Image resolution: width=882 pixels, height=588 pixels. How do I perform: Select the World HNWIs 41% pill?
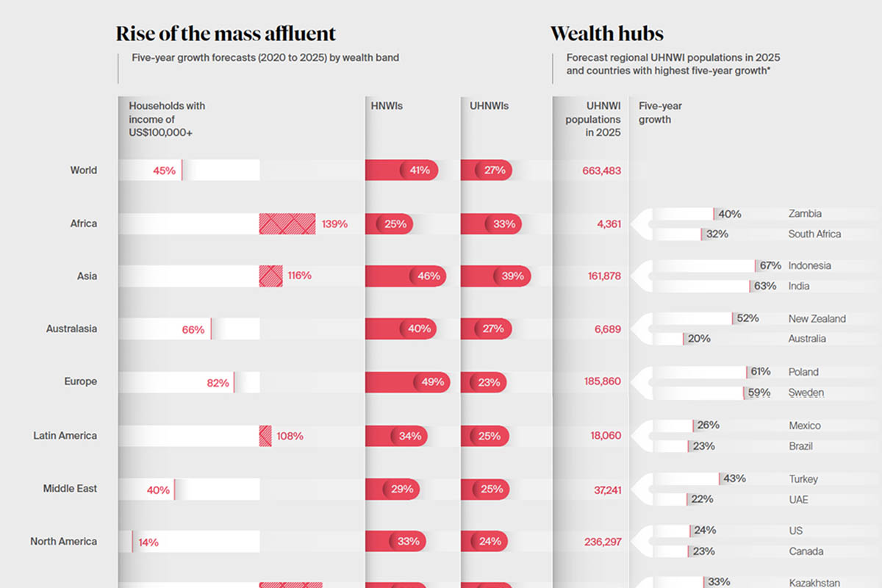[402, 171]
